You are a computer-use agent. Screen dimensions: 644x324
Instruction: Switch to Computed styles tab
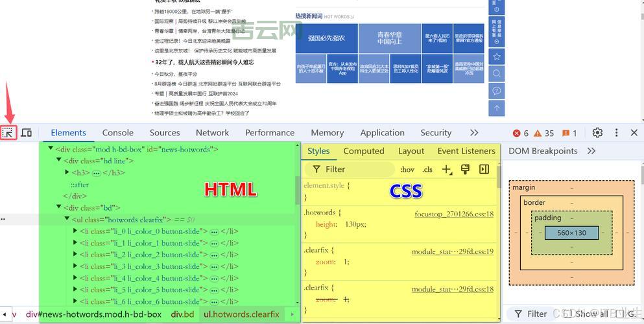coord(364,151)
